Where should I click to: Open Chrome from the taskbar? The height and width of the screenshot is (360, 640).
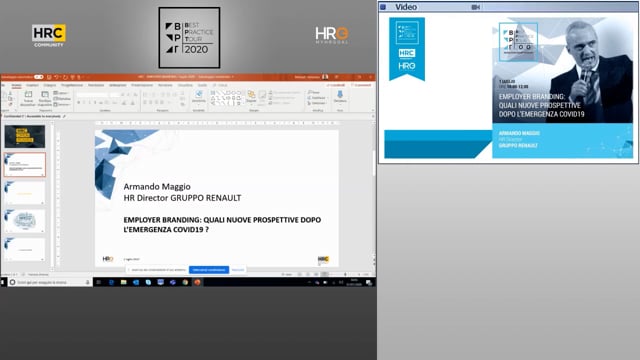[185, 282]
